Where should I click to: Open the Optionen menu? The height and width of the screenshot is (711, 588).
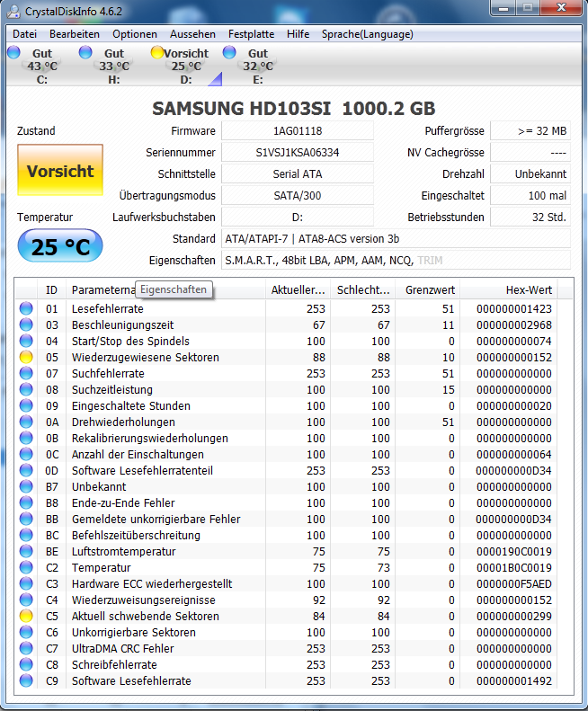(135, 34)
